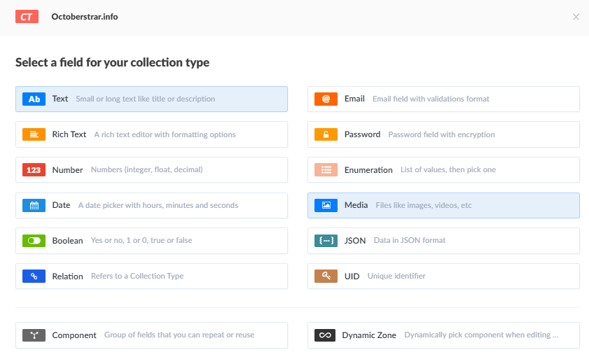Screen dimensions: 589x364
Task: Select the Date field description text
Action: (158, 206)
